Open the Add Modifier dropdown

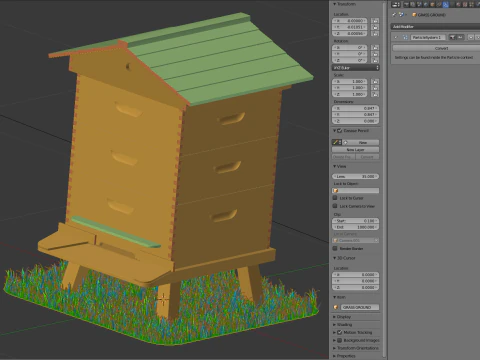click(435, 27)
